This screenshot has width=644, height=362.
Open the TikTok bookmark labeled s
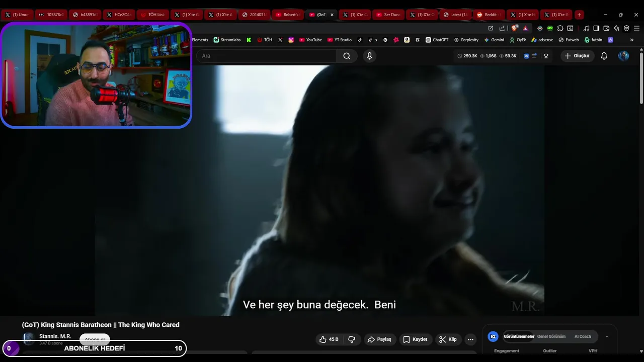coord(373,40)
